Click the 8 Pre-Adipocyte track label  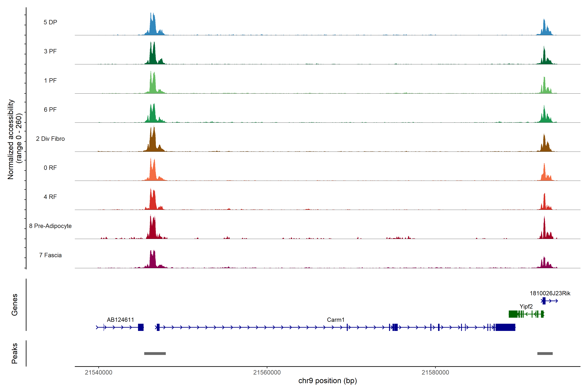pos(50,226)
